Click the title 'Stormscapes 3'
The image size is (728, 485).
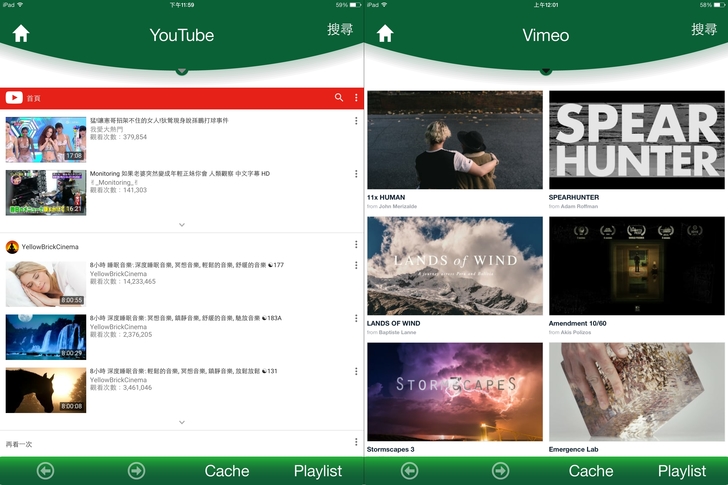coord(390,449)
